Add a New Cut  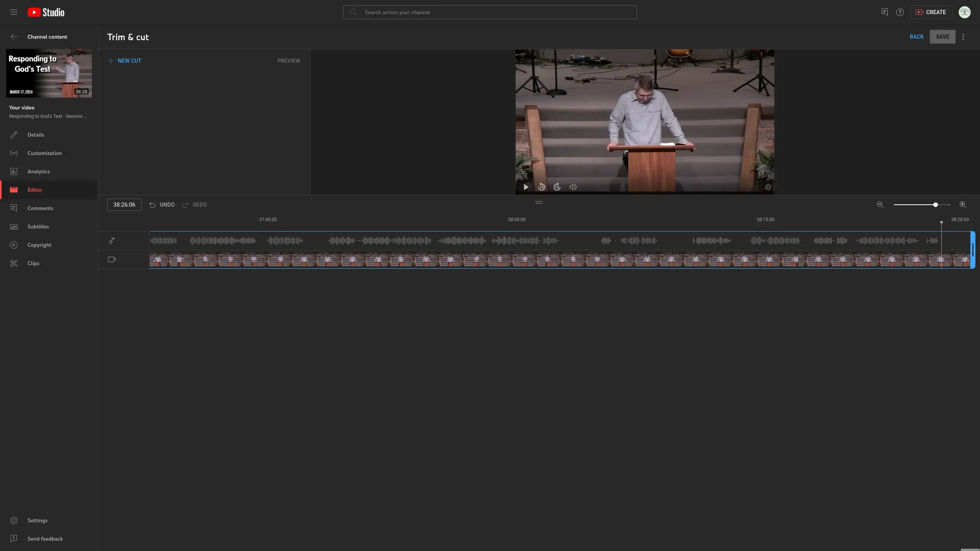125,61
